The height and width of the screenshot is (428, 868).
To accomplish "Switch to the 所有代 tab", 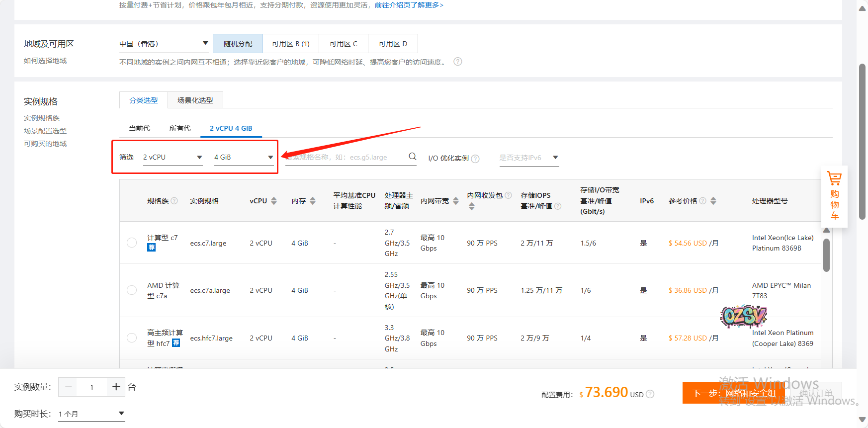I will [x=179, y=128].
